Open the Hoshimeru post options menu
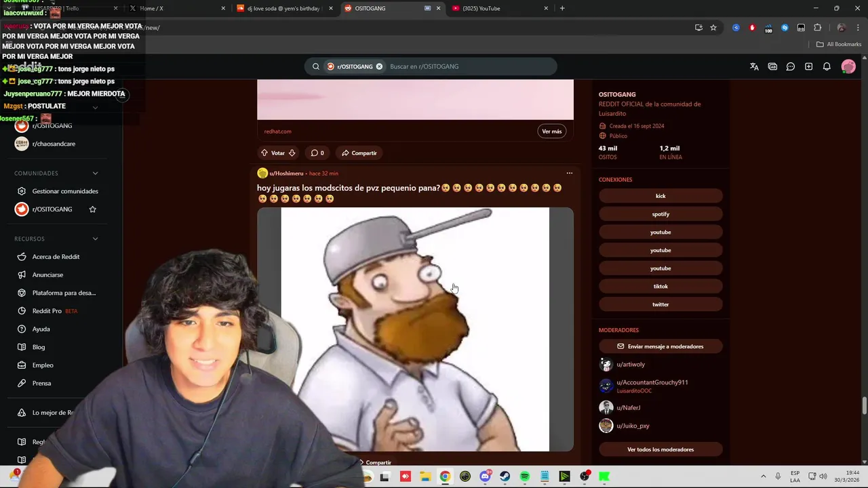 pos(570,174)
